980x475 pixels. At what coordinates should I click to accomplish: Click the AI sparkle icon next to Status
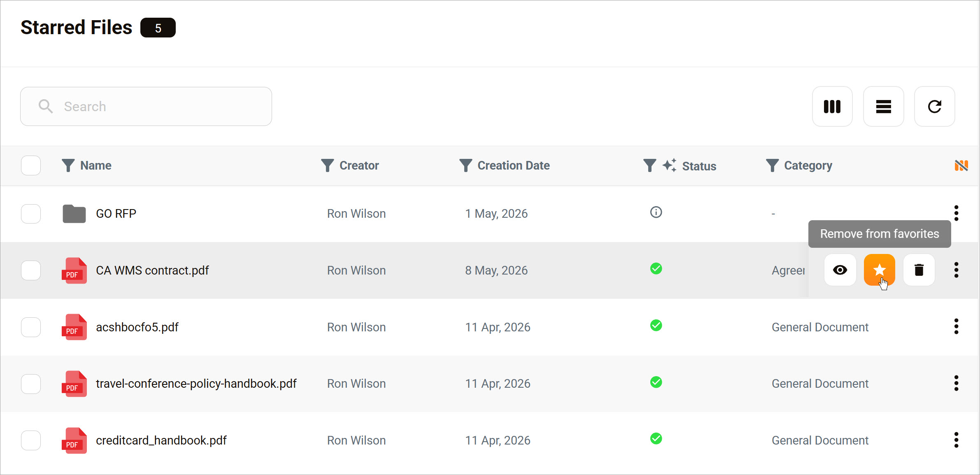669,165
